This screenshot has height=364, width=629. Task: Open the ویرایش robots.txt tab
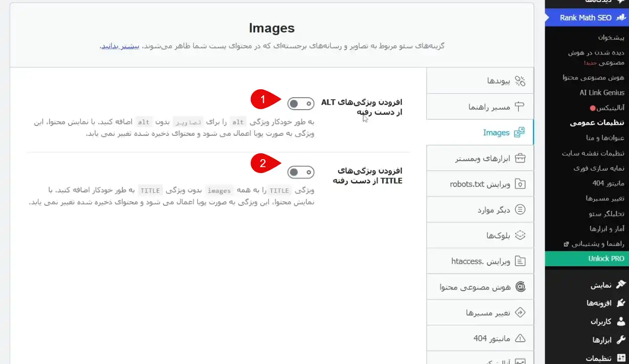coord(480,184)
